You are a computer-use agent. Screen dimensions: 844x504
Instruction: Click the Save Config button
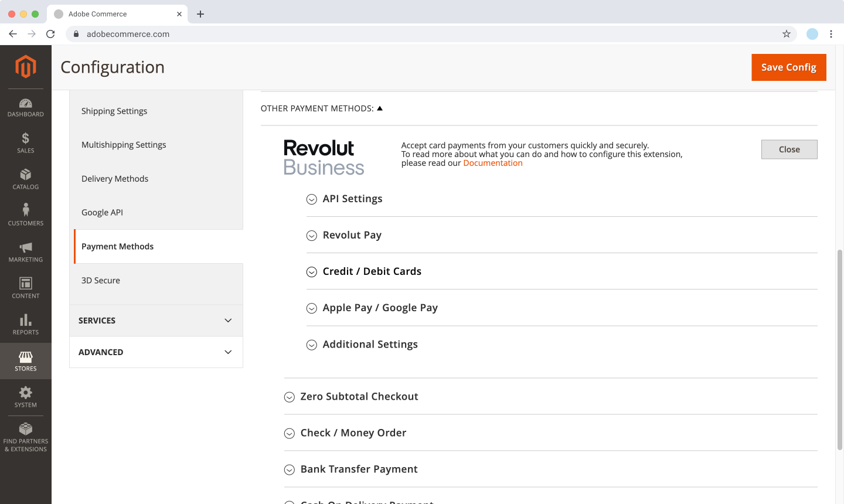789,67
